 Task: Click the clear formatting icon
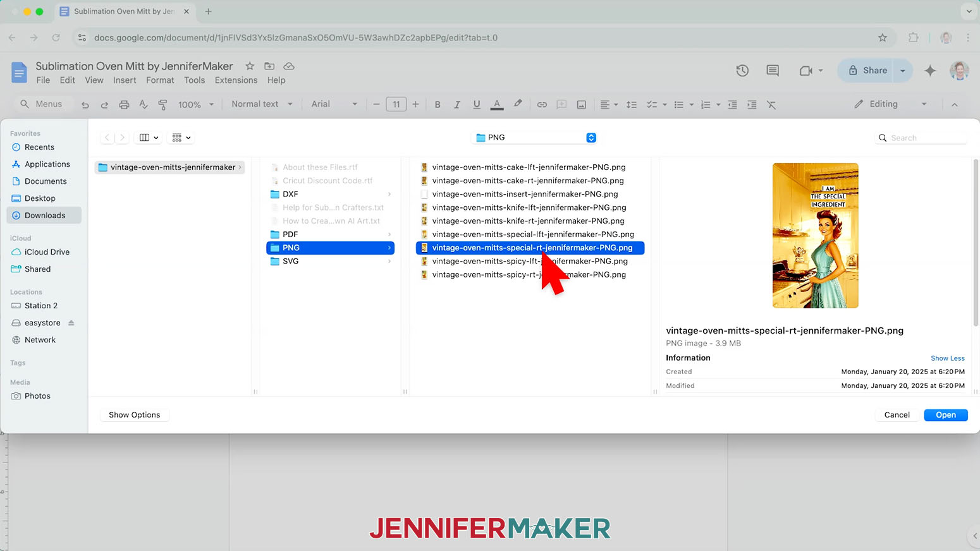click(x=771, y=105)
